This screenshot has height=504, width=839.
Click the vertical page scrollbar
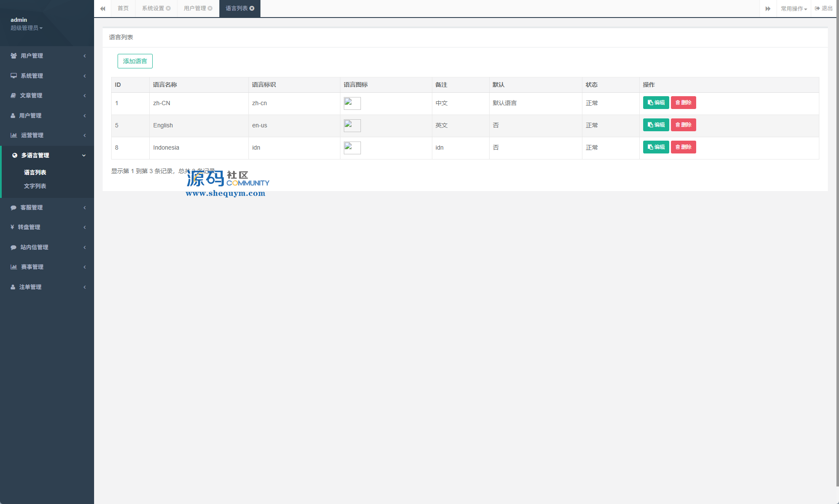point(837,244)
